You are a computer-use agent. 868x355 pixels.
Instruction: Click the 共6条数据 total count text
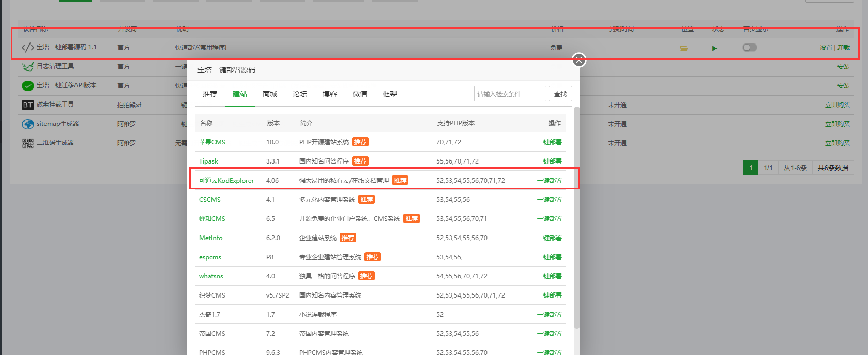[833, 168]
